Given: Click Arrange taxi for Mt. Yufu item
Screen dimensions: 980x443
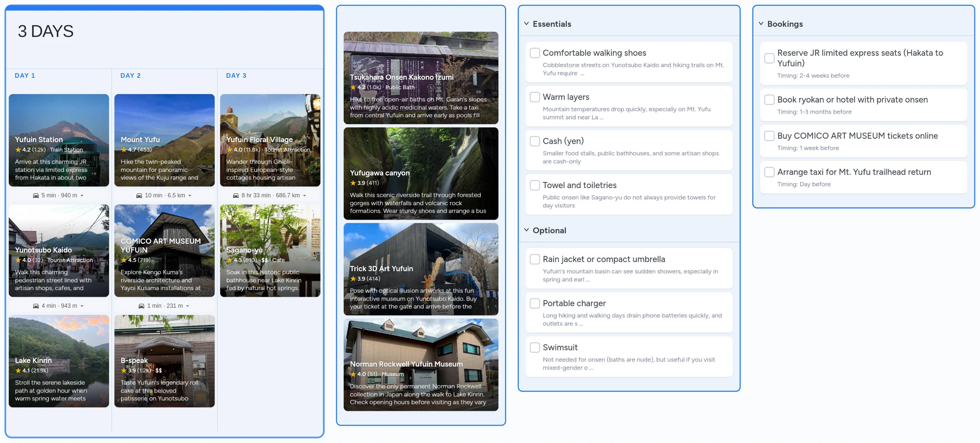Looking at the screenshot, I should 854,172.
